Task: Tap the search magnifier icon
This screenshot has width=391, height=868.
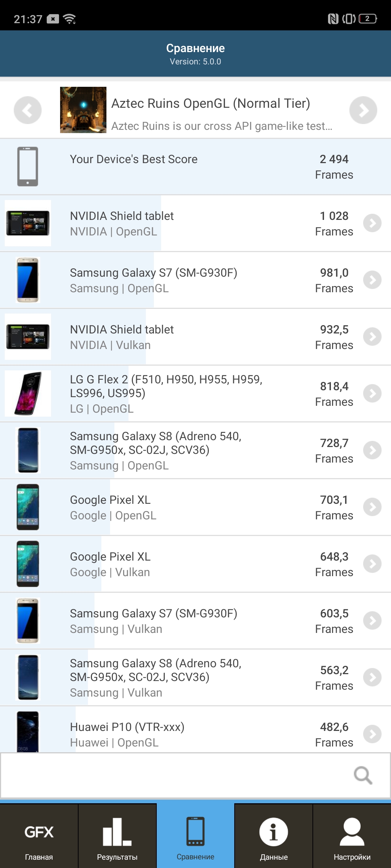Action: coord(363,775)
